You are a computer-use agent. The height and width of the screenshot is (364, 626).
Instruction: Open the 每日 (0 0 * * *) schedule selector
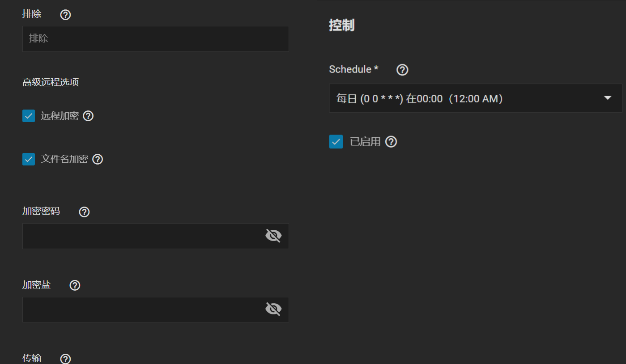476,98
